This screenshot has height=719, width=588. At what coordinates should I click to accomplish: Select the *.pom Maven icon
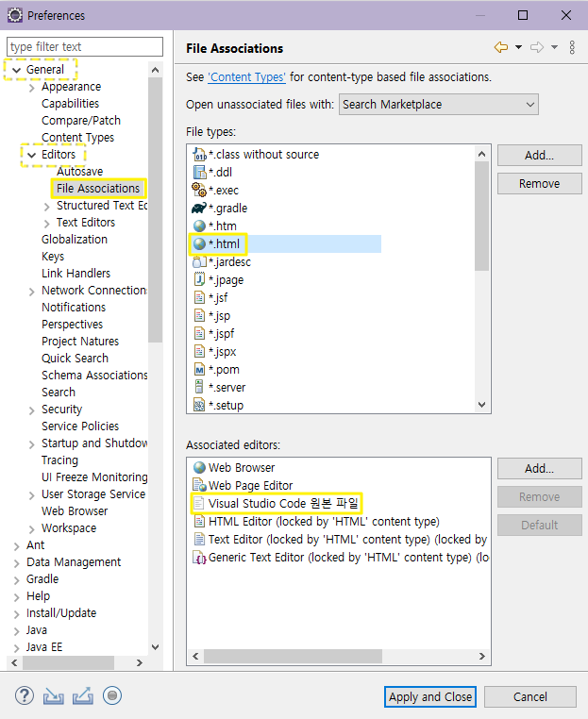click(199, 370)
